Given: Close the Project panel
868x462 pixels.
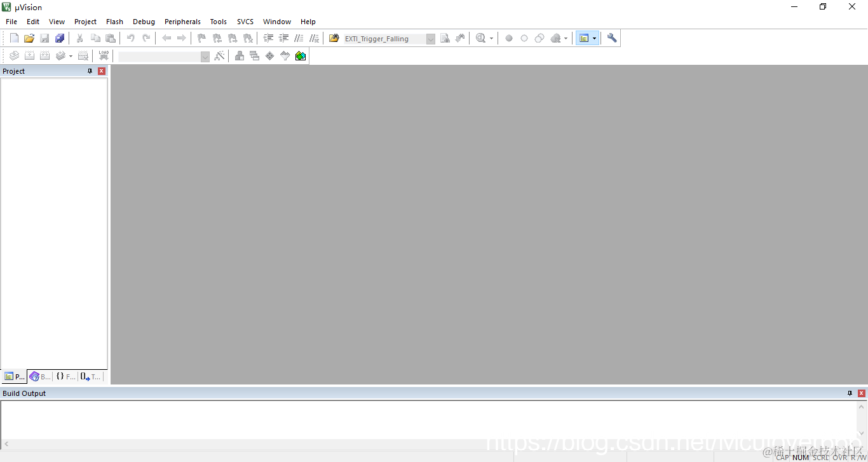Looking at the screenshot, I should tap(101, 71).
